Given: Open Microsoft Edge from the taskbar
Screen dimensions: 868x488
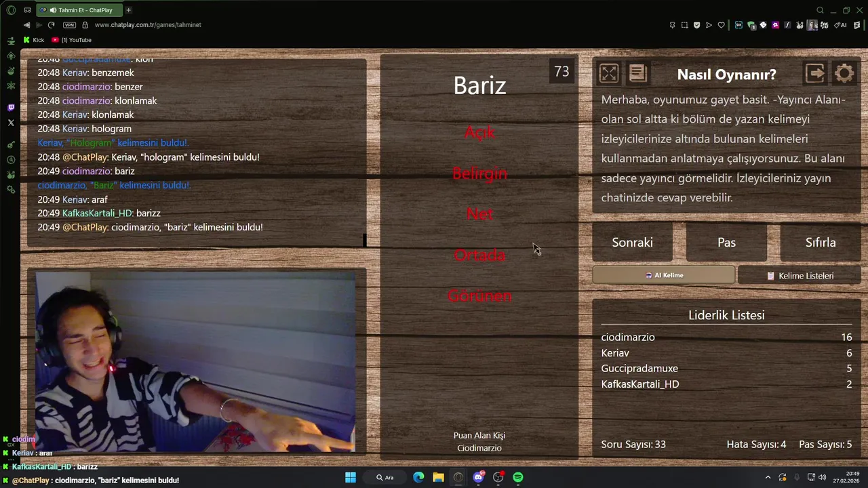Looking at the screenshot, I should tap(418, 477).
